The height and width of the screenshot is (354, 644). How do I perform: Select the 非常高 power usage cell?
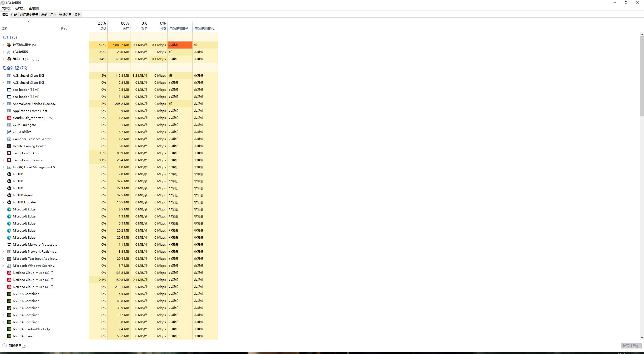[x=180, y=45]
